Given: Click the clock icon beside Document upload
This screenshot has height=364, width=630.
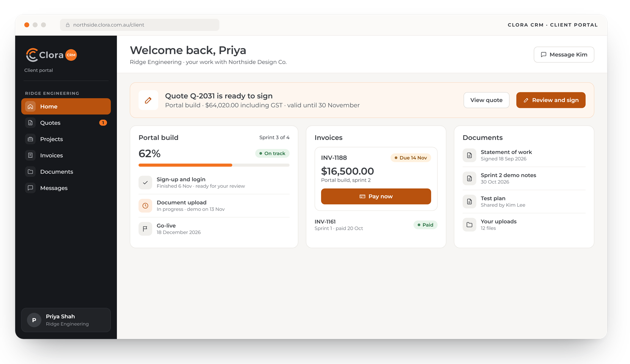Looking at the screenshot, I should pyautogui.click(x=145, y=206).
